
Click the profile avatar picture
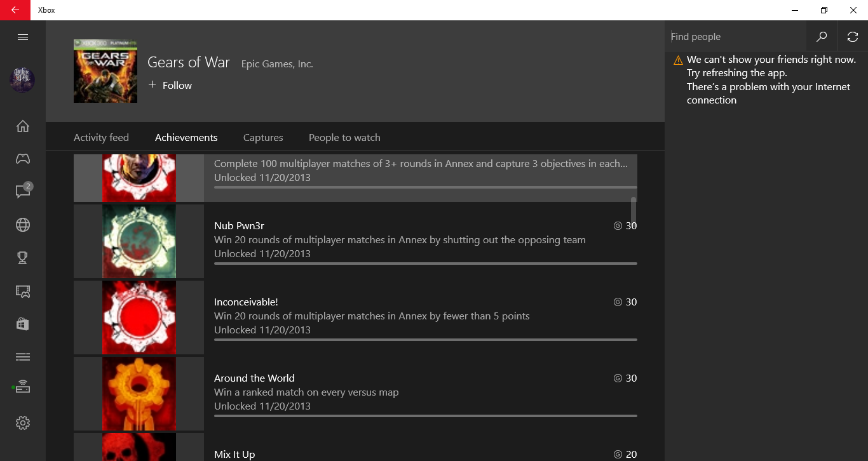point(22,79)
